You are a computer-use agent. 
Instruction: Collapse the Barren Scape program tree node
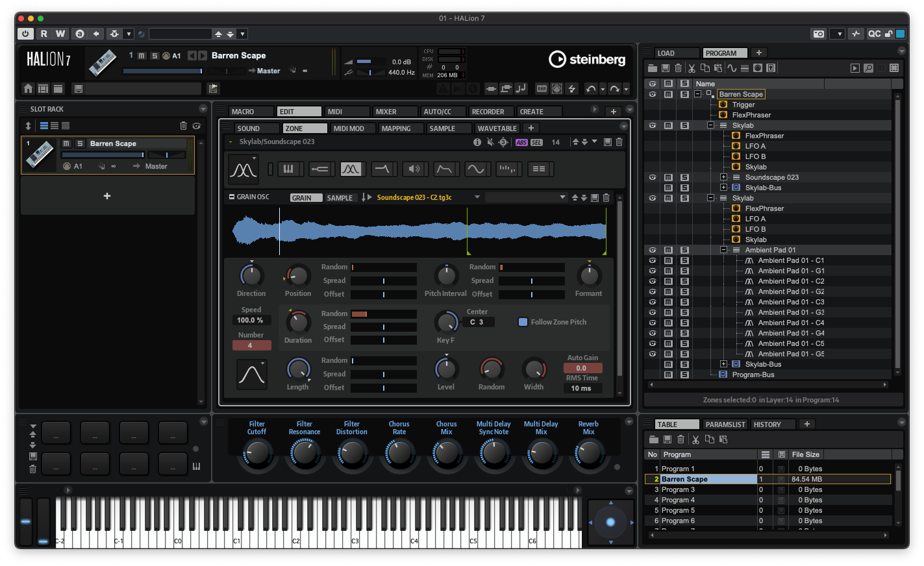point(697,94)
